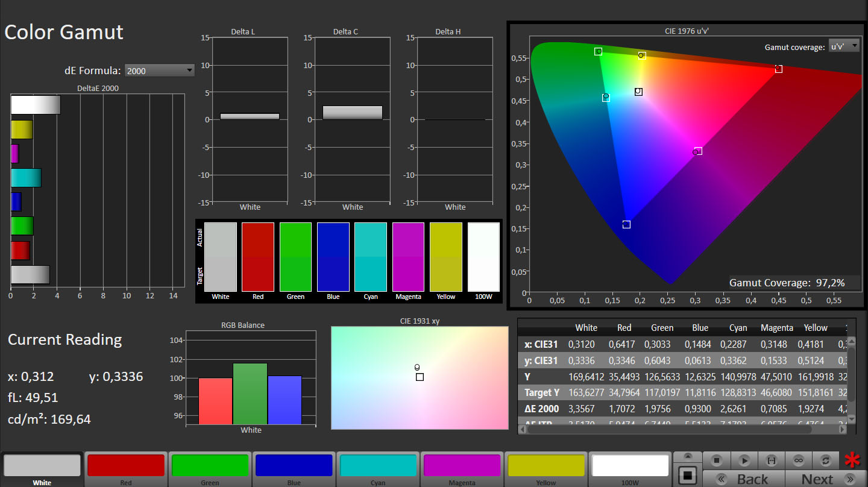Select the Red swatch in bottom strip

click(126, 466)
